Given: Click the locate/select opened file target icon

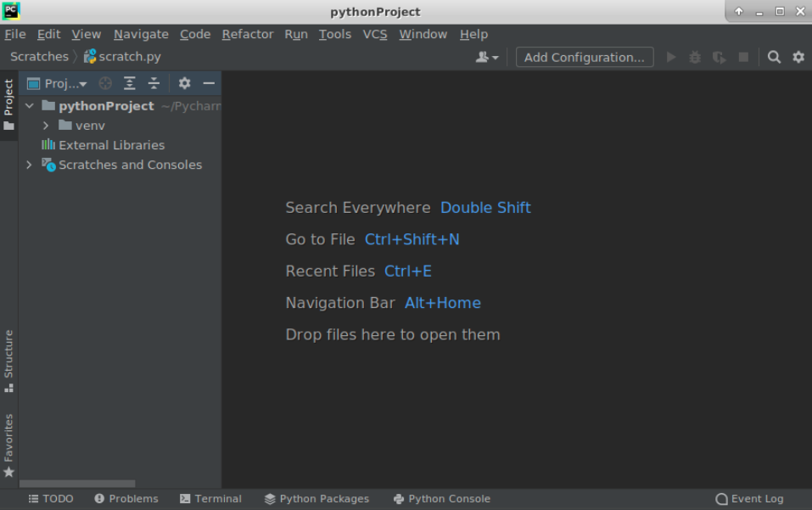Looking at the screenshot, I should (x=105, y=83).
